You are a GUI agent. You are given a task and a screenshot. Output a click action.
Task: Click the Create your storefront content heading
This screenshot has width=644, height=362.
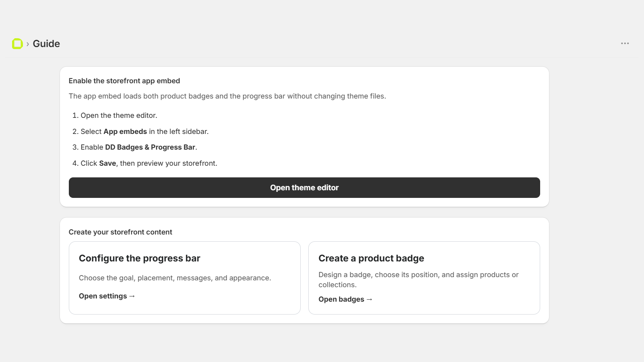pos(120,232)
